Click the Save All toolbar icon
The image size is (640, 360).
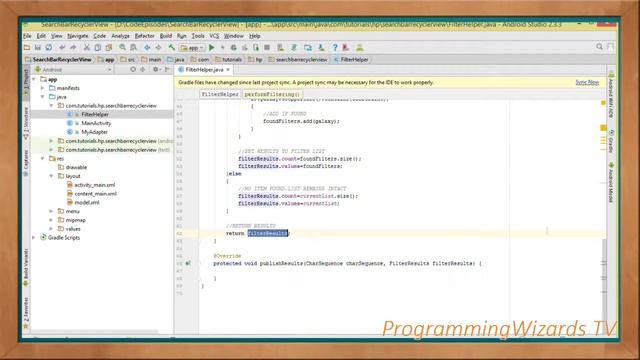click(38, 48)
